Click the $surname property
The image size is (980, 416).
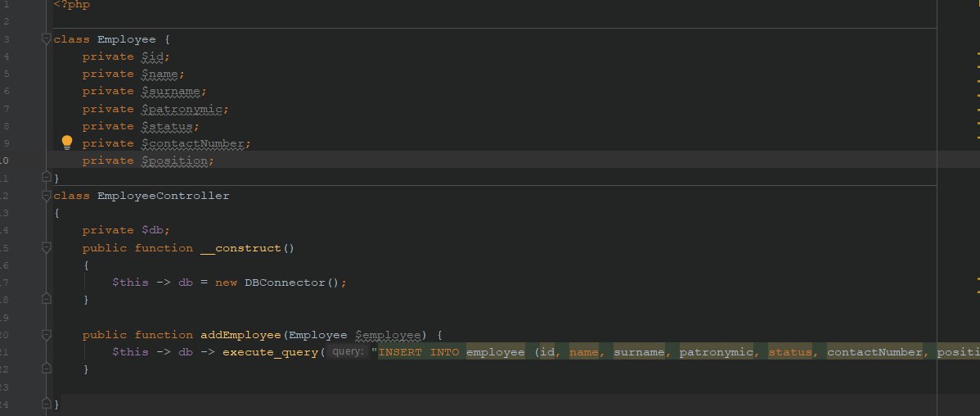pyautogui.click(x=171, y=92)
